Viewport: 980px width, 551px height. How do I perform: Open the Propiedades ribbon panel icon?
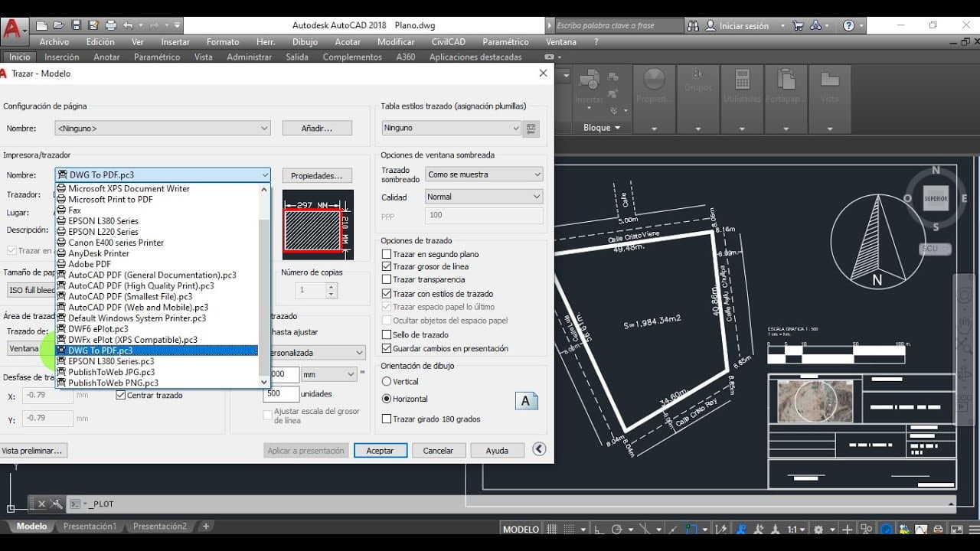coord(654,80)
